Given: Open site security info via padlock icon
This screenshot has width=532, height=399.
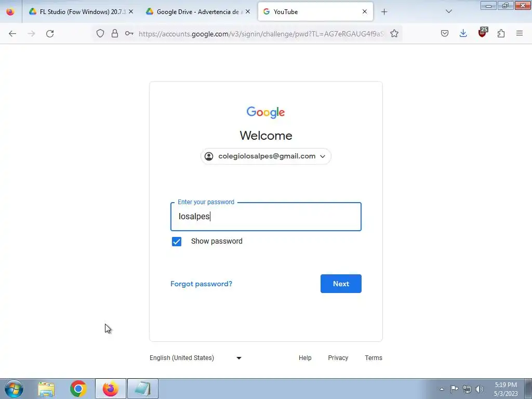Looking at the screenshot, I should pos(115,33).
